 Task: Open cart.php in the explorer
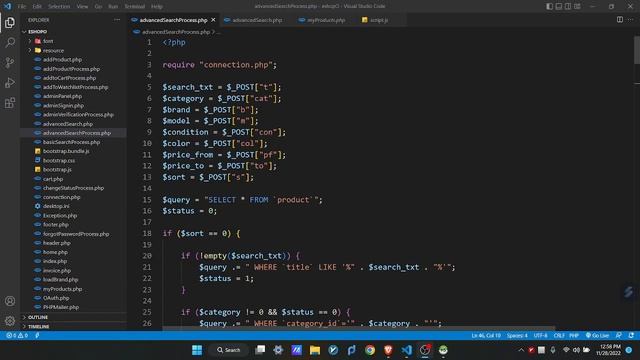[x=53, y=179]
